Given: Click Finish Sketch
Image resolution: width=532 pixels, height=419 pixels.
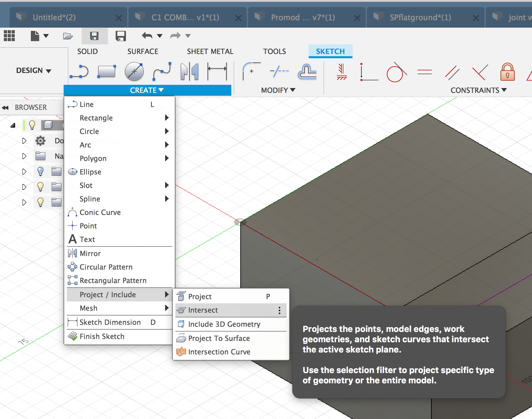Looking at the screenshot, I should [x=102, y=336].
